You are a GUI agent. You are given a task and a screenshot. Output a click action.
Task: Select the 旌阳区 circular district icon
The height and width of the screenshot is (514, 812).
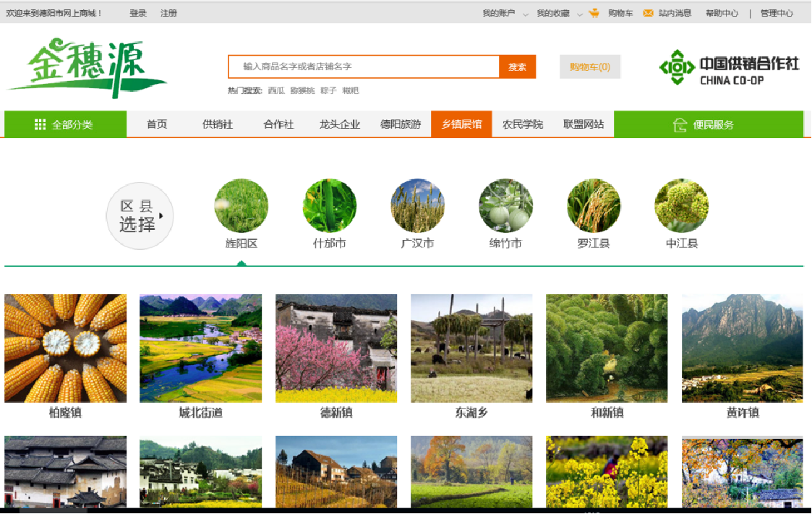click(x=242, y=206)
